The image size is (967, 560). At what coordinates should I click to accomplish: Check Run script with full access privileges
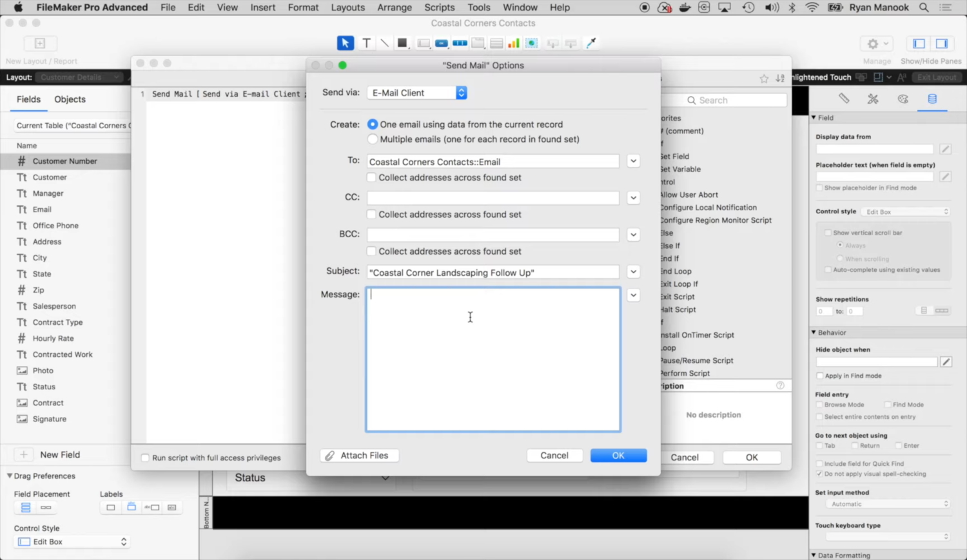tap(145, 458)
